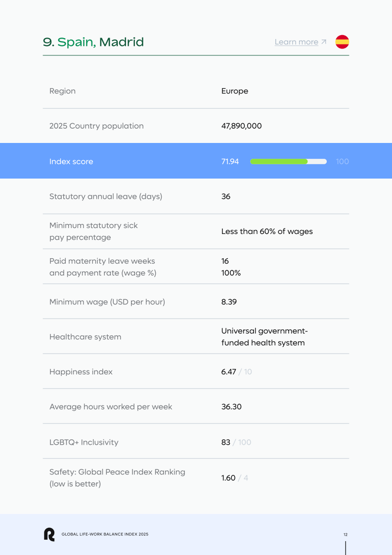Click the arrow icon beside Learn more
This screenshot has height=555, width=392.
[x=324, y=42]
